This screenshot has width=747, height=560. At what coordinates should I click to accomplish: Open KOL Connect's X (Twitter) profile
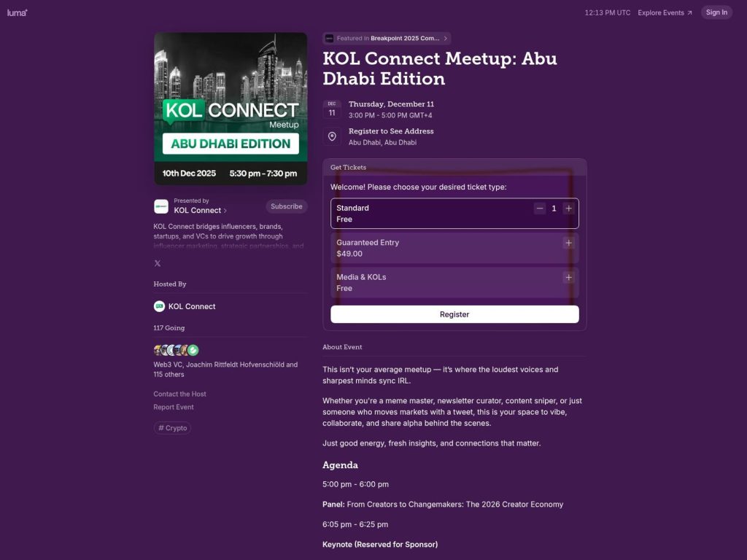tap(158, 263)
